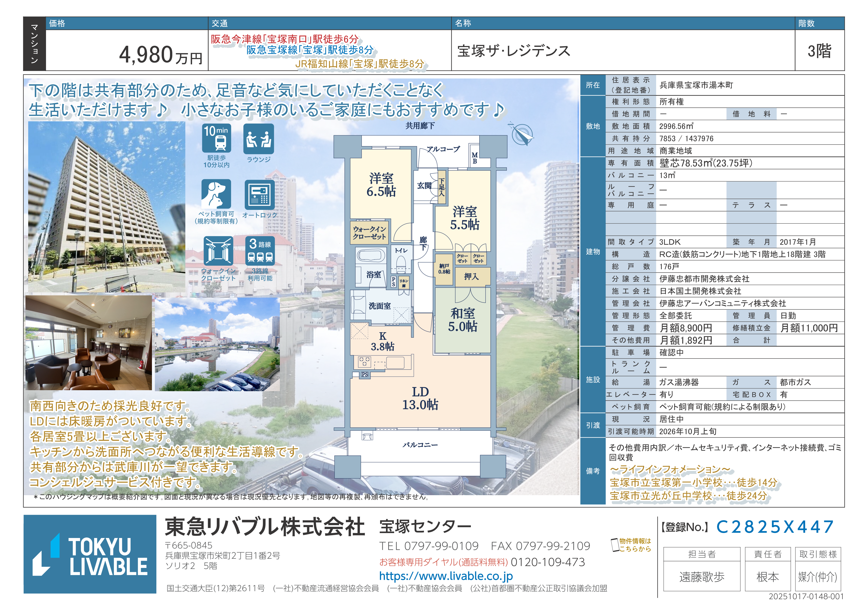Click the registration number C2825X447
The height and width of the screenshot is (614, 868).
tap(775, 527)
